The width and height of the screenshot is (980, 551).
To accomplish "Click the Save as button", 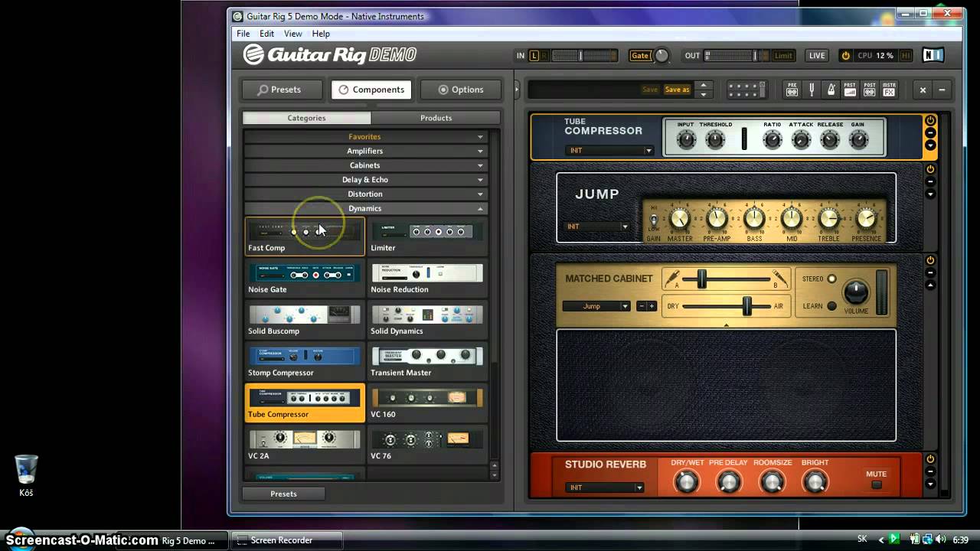I will [677, 90].
